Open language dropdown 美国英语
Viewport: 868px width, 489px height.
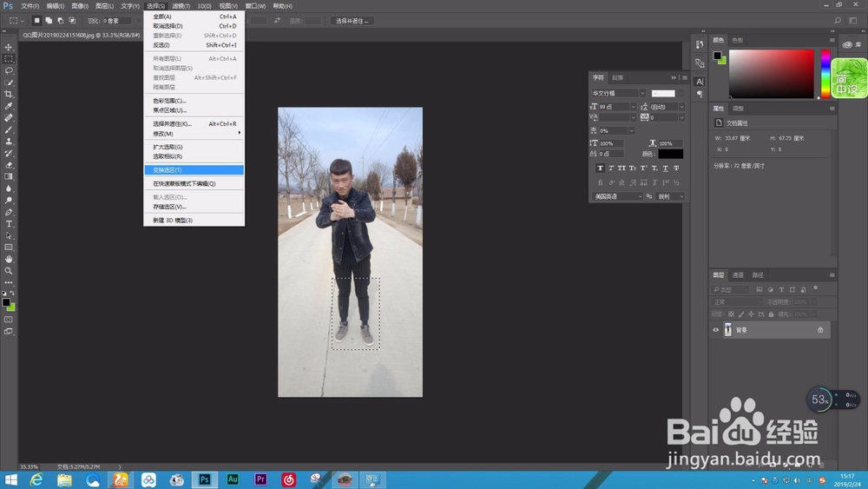617,196
